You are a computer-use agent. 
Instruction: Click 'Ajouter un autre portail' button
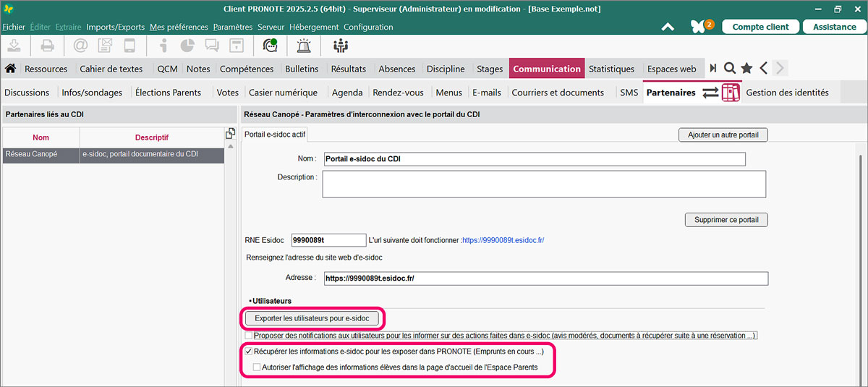point(723,135)
